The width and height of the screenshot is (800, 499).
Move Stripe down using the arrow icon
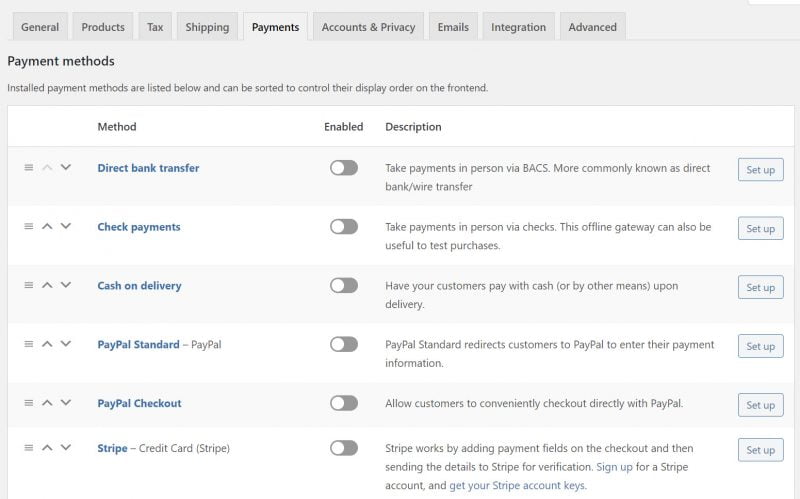[x=66, y=448]
